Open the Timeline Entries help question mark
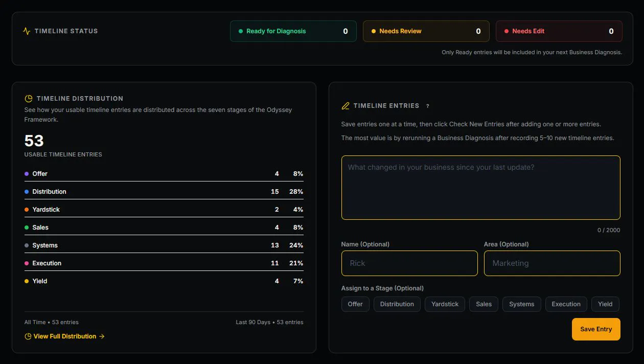This screenshot has height=364, width=644. [428, 106]
